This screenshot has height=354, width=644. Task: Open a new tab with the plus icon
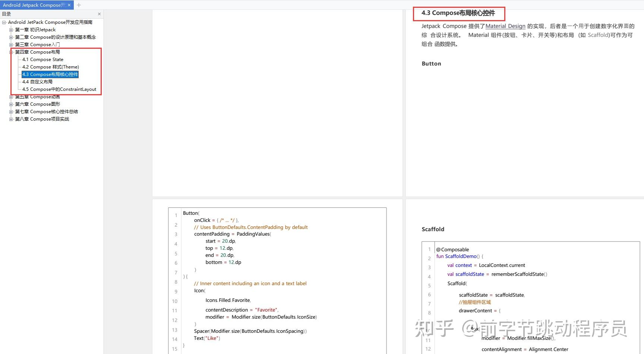pos(79,5)
